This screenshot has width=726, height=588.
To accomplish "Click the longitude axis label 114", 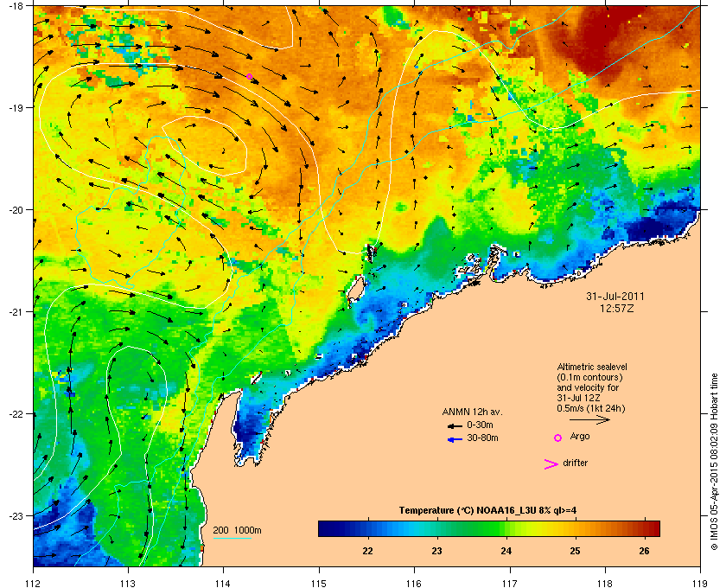I will [x=223, y=584].
